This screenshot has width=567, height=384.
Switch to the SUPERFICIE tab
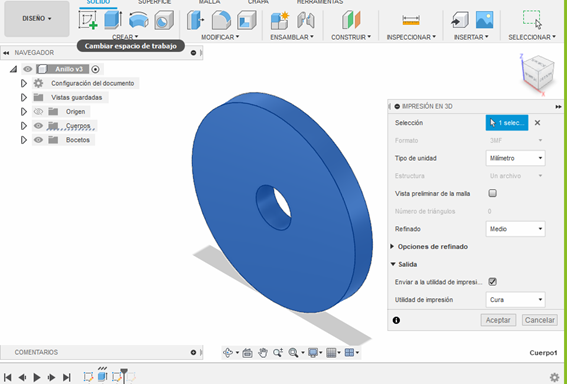[154, 2]
